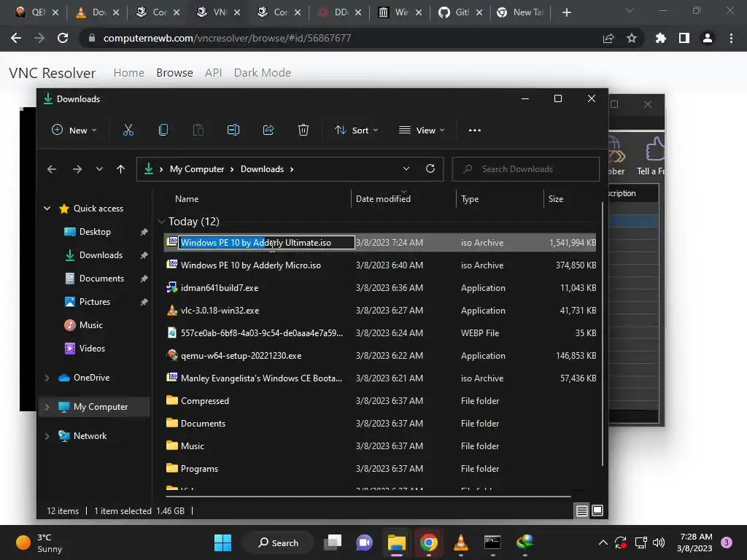Open the Chrome three-dot menu
The image size is (747, 560).
point(731,38)
